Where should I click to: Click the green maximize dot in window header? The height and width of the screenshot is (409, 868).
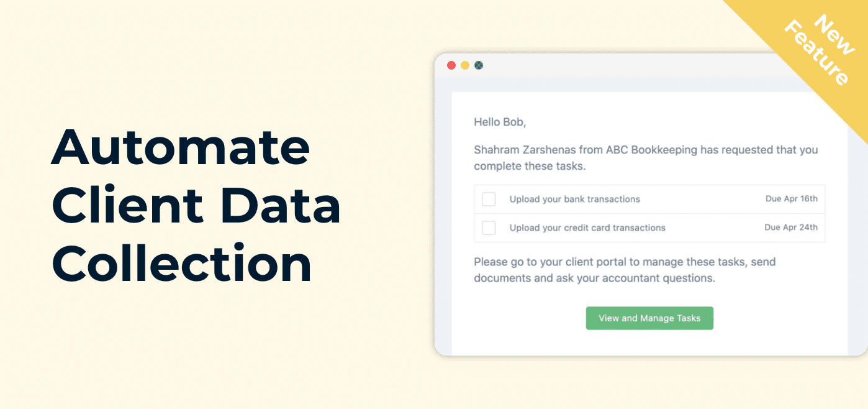[479, 65]
